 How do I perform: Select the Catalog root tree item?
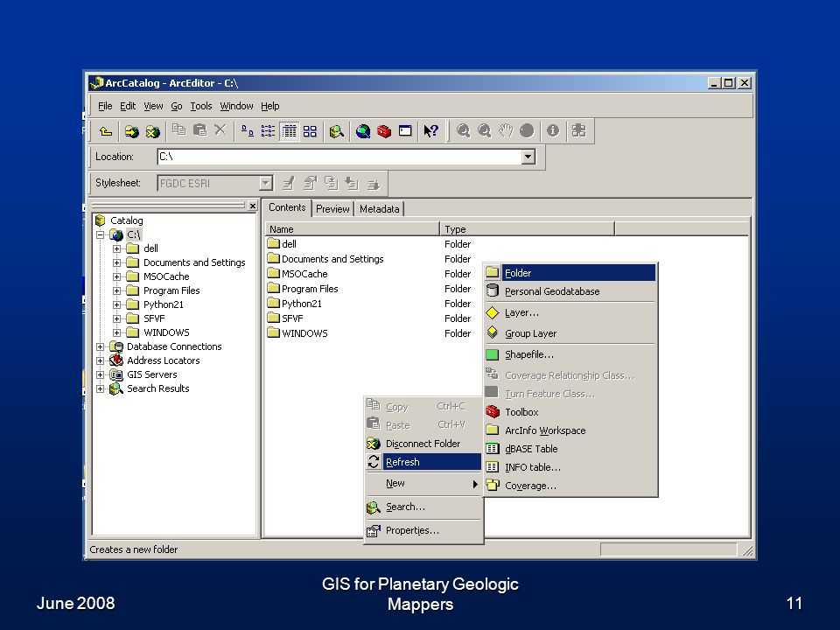point(126,220)
